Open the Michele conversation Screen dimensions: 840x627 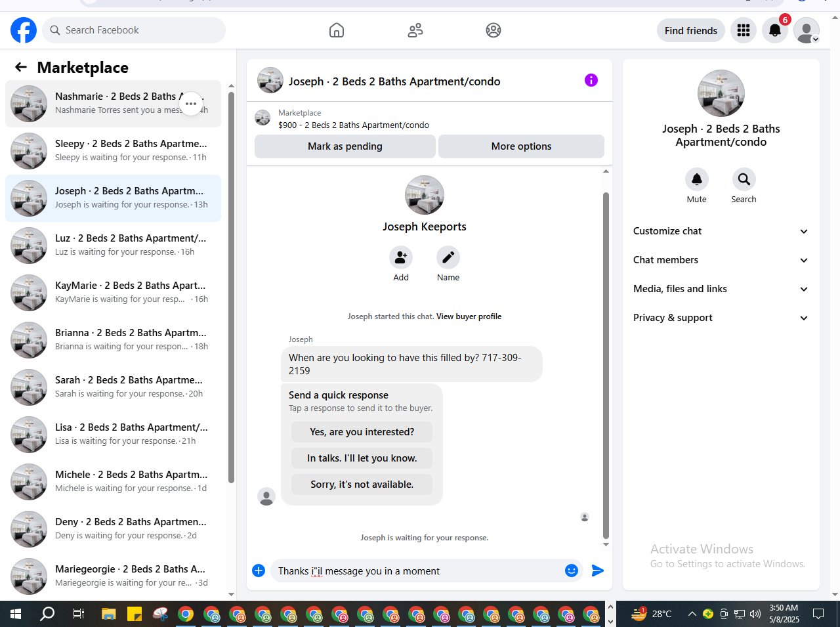point(113,482)
